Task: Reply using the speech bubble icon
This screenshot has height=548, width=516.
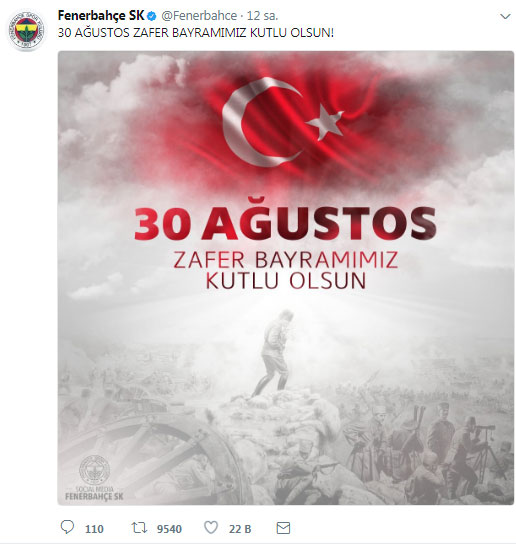Action: pyautogui.click(x=67, y=527)
